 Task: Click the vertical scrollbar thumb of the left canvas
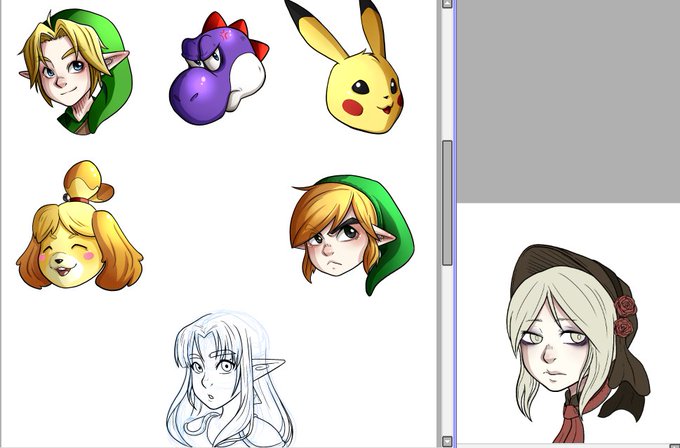tap(447, 203)
